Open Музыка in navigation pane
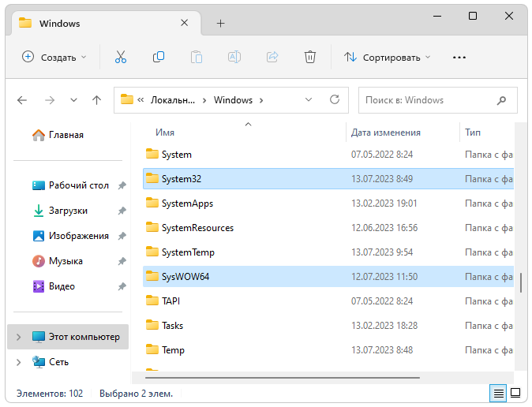 [x=66, y=261]
